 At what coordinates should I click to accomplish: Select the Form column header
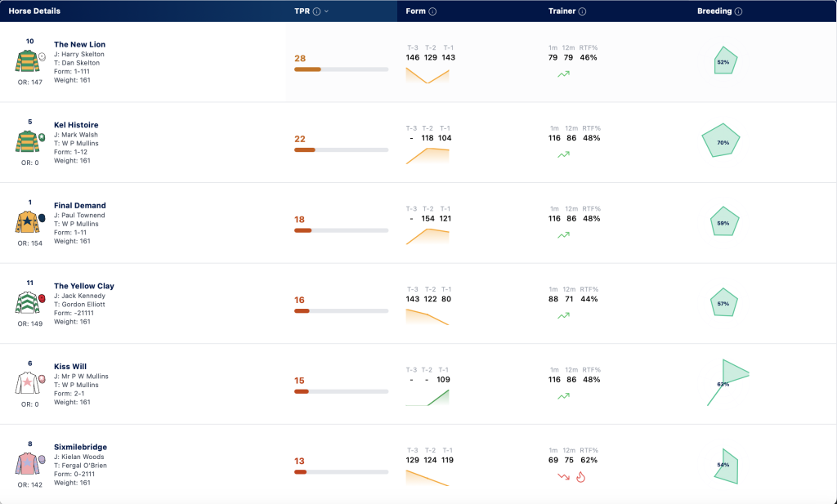(x=415, y=11)
